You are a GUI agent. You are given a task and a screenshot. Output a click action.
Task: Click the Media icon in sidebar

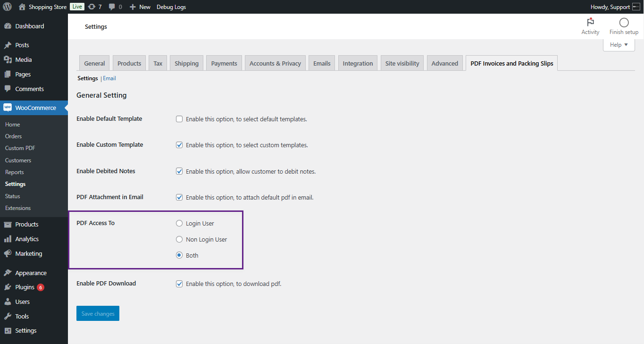click(x=8, y=60)
